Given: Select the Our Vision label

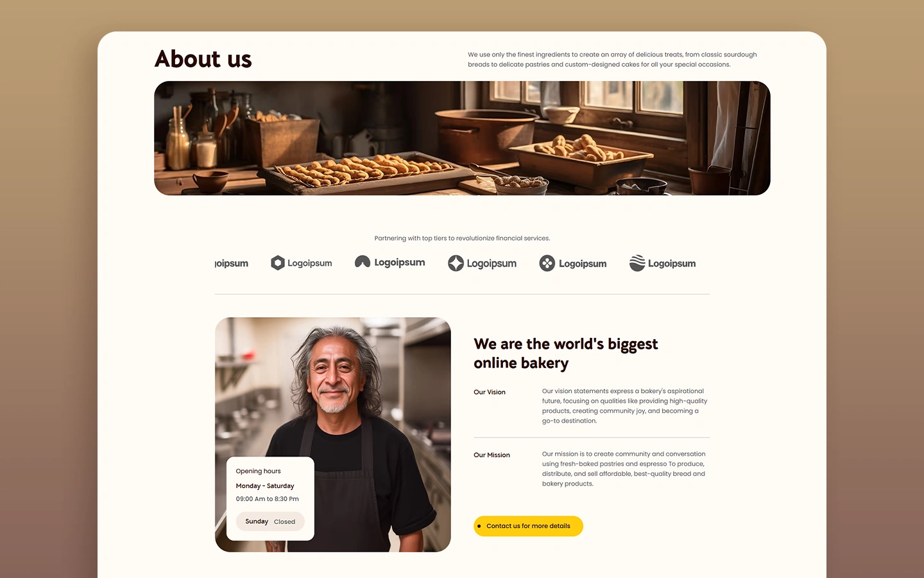Looking at the screenshot, I should click(x=490, y=392).
